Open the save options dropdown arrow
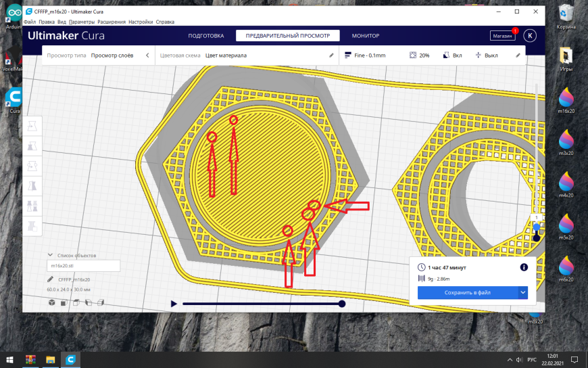 coord(523,292)
